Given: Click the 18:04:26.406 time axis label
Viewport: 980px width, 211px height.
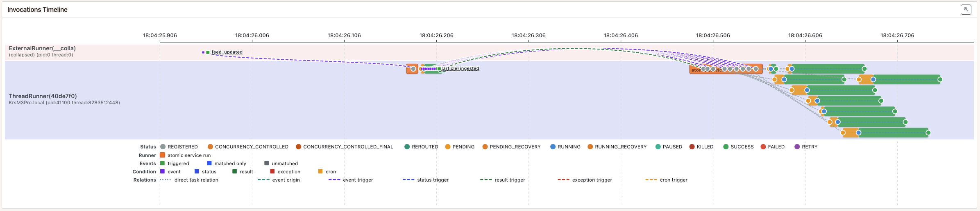Looking at the screenshot, I should (621, 35).
